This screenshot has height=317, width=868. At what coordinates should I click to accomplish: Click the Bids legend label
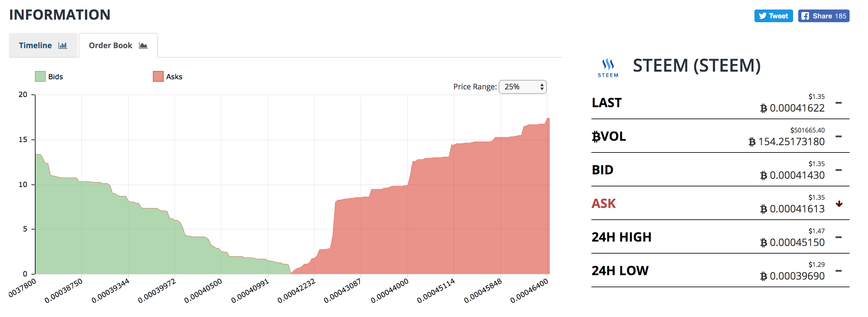[56, 77]
